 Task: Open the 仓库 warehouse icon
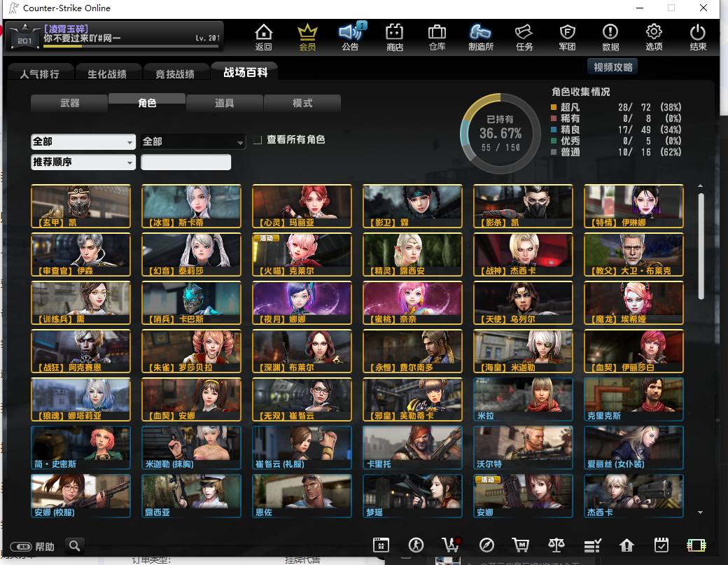coord(437,37)
